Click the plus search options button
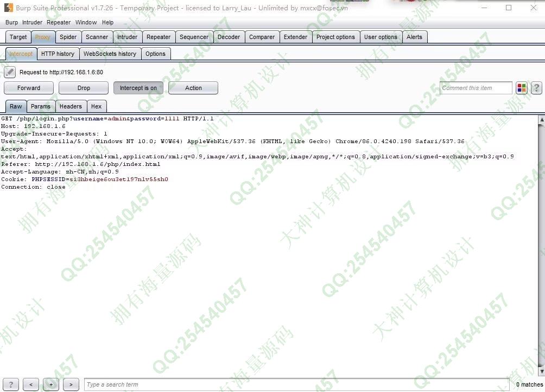The image size is (545, 392). coord(51,384)
